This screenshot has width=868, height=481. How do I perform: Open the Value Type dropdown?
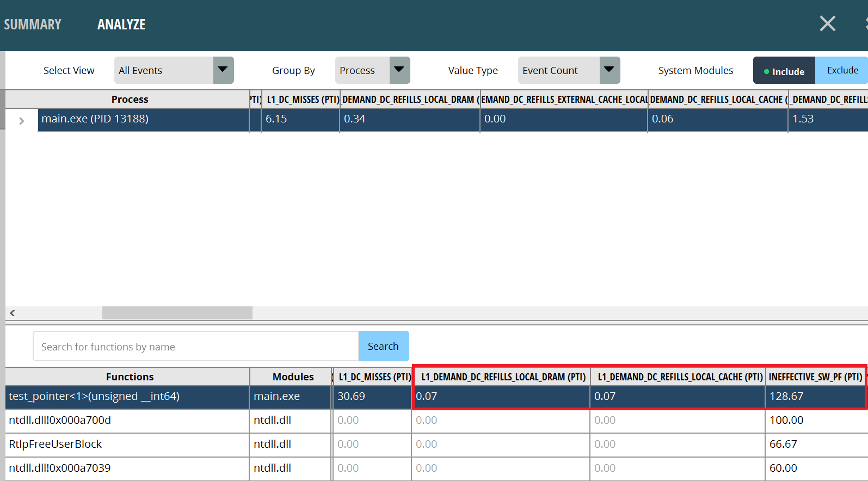[x=569, y=70]
